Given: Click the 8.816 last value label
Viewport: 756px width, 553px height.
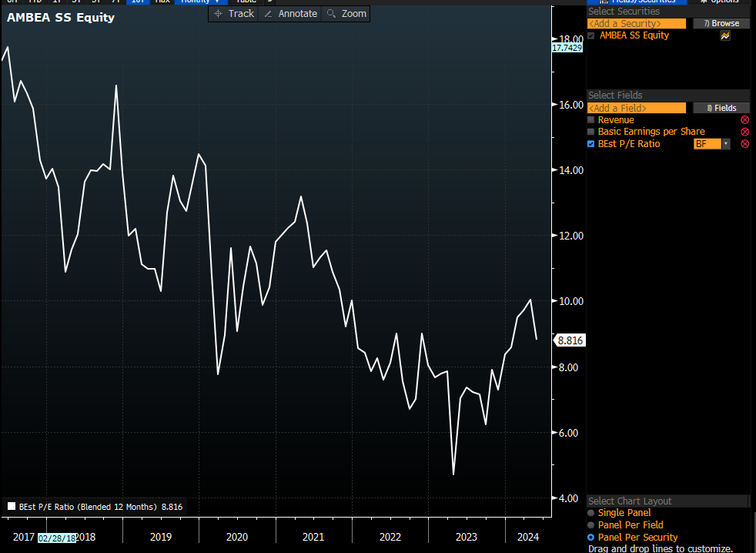Looking at the screenshot, I should (570, 340).
